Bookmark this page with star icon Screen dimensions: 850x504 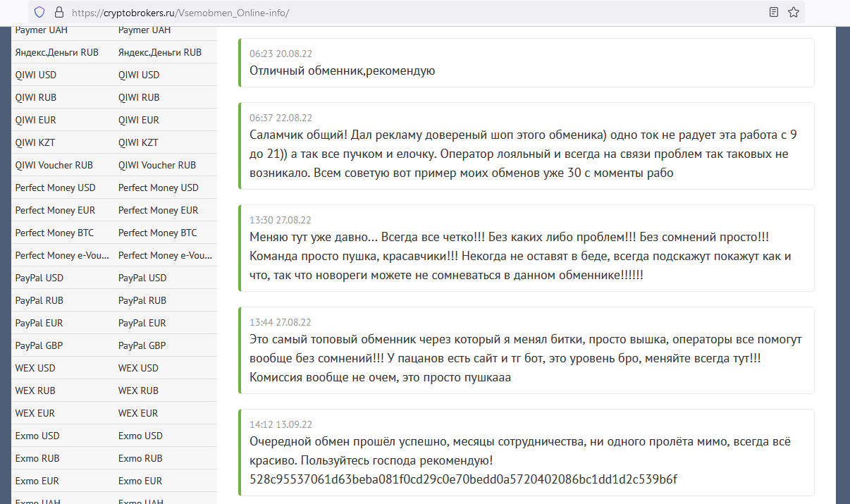point(794,12)
